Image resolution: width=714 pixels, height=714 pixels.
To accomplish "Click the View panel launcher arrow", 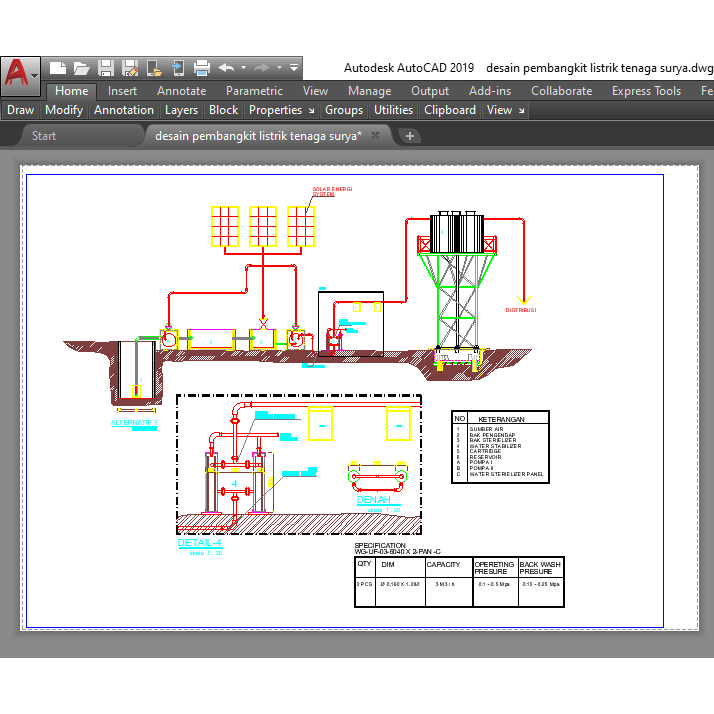I will (521, 111).
